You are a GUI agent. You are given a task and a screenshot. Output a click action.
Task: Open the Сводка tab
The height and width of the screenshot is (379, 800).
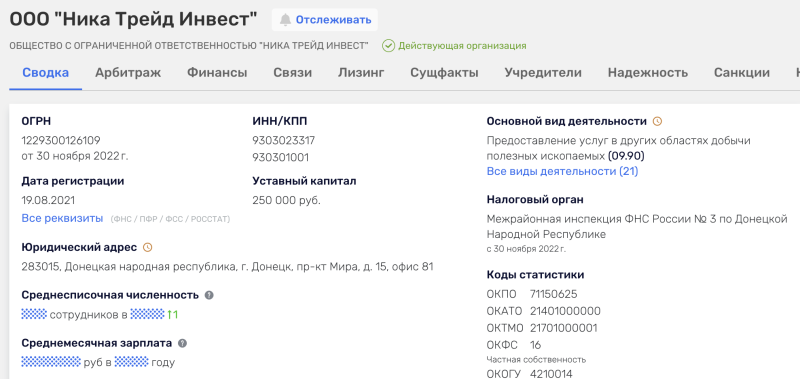click(x=45, y=72)
